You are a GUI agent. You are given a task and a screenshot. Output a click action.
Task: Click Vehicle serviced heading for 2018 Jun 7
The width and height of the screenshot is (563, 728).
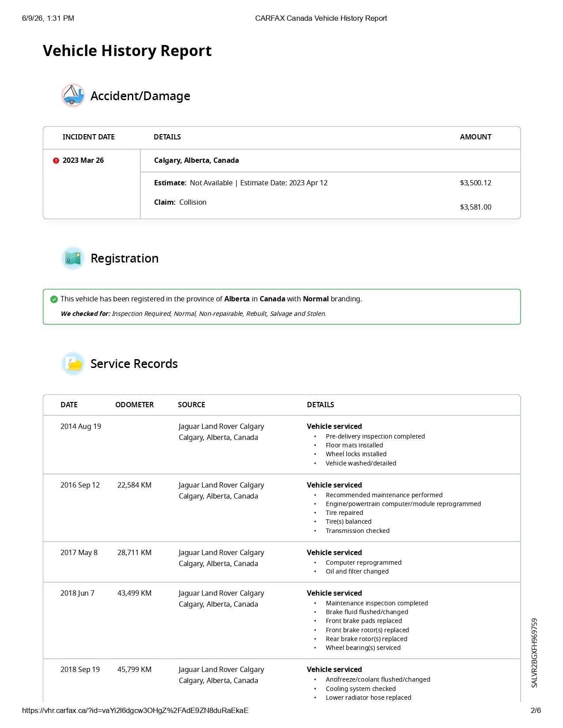(x=334, y=593)
